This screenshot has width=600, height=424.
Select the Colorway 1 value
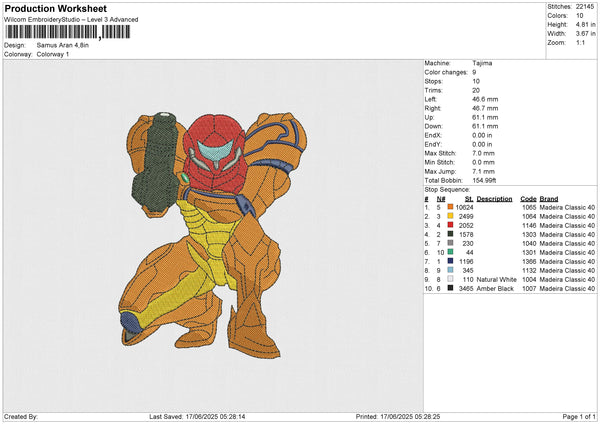coord(55,54)
